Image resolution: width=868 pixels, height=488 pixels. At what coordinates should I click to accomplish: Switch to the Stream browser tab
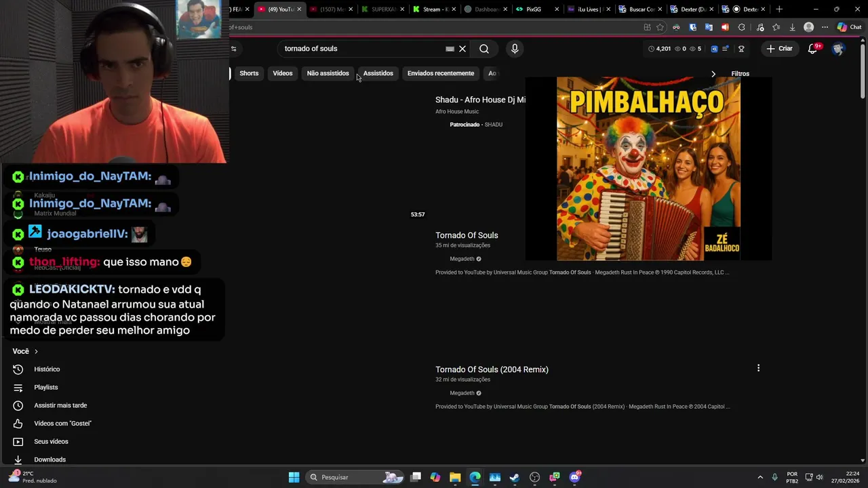pos(435,9)
